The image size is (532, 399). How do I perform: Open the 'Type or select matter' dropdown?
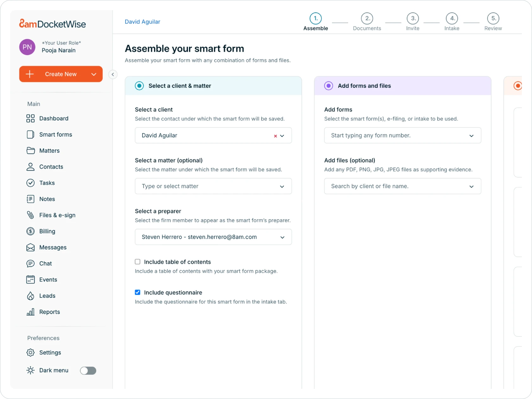coord(213,186)
